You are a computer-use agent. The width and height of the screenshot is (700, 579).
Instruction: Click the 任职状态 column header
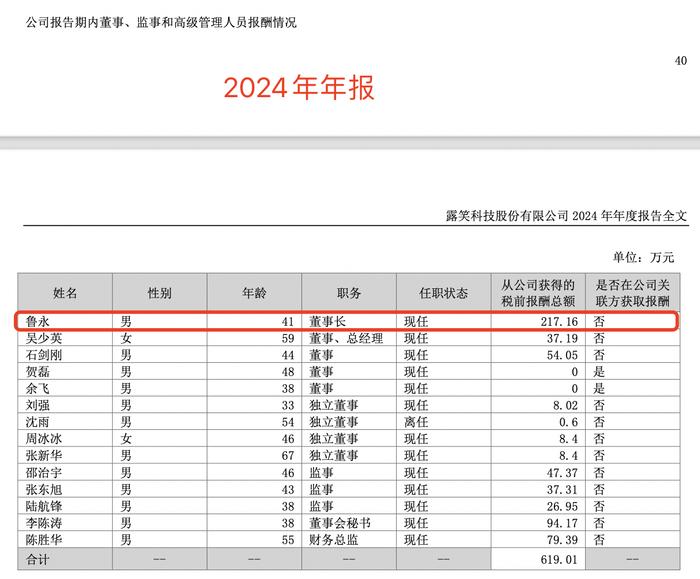[443, 293]
